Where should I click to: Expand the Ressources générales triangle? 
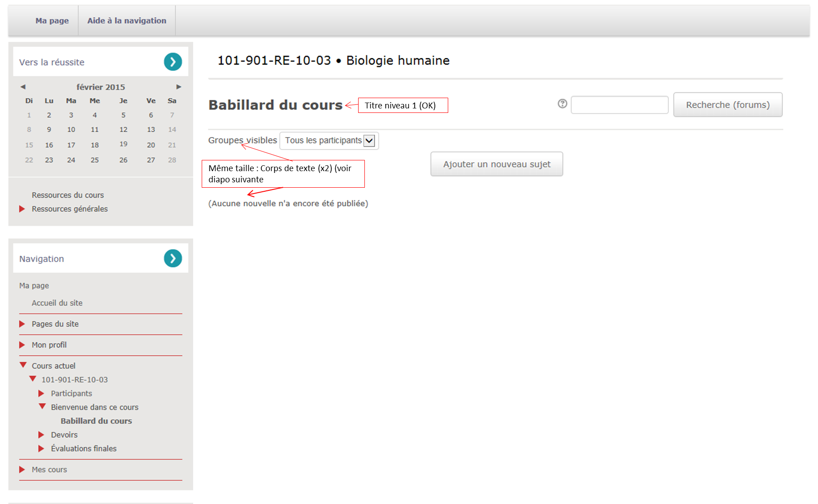pyautogui.click(x=22, y=209)
